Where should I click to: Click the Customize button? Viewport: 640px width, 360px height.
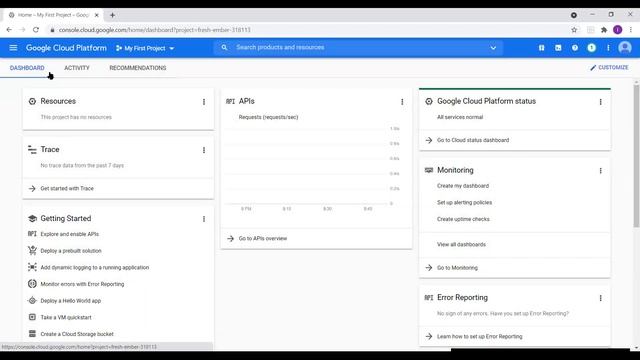click(609, 68)
